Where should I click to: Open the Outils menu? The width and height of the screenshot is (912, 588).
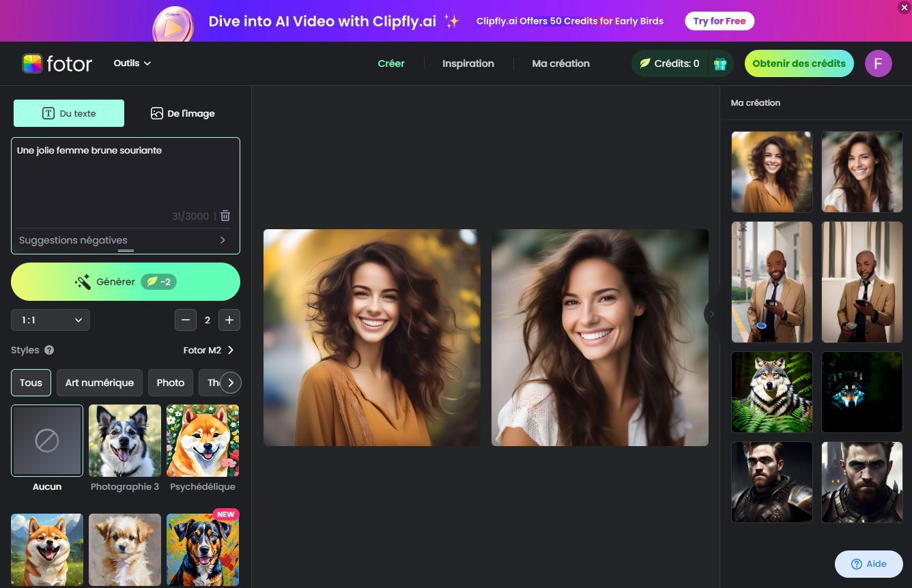(131, 63)
